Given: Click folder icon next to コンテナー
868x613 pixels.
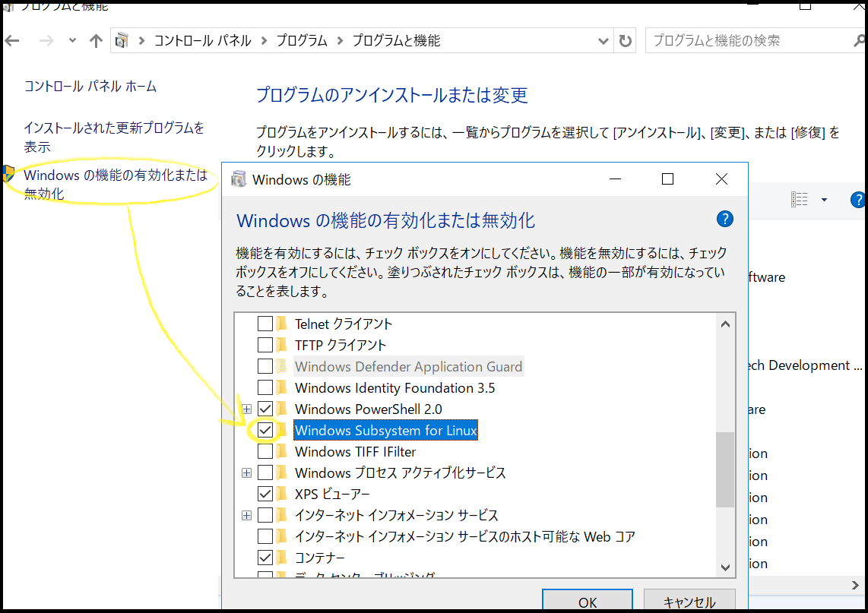Looking at the screenshot, I should click(x=282, y=557).
